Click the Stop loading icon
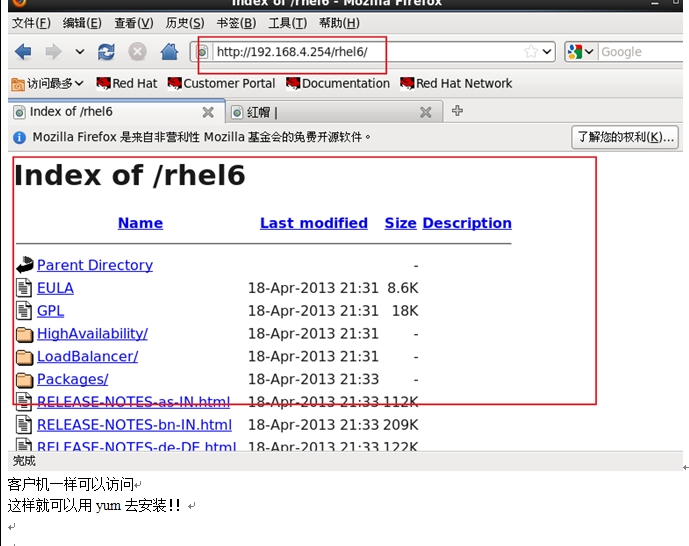The height and width of the screenshot is (546, 689). 137,52
